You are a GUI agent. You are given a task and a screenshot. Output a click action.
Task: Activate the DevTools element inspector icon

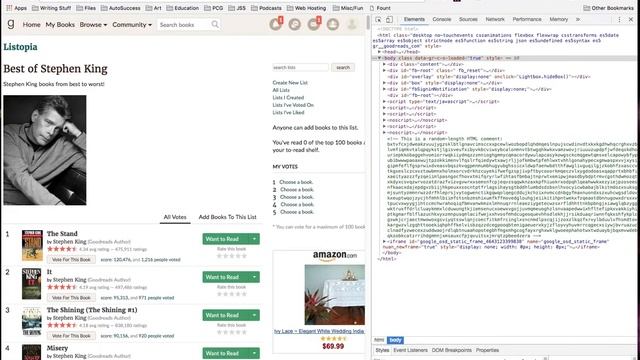(x=378, y=20)
